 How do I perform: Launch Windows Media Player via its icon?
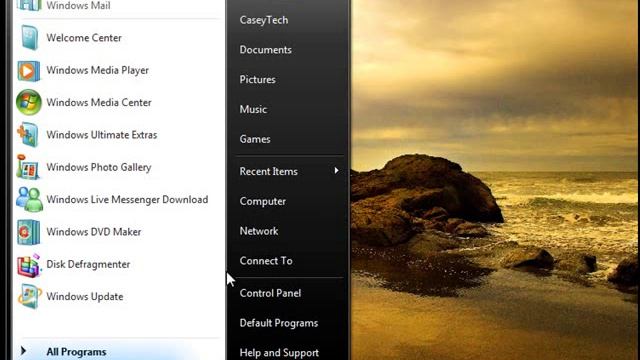pos(29,71)
